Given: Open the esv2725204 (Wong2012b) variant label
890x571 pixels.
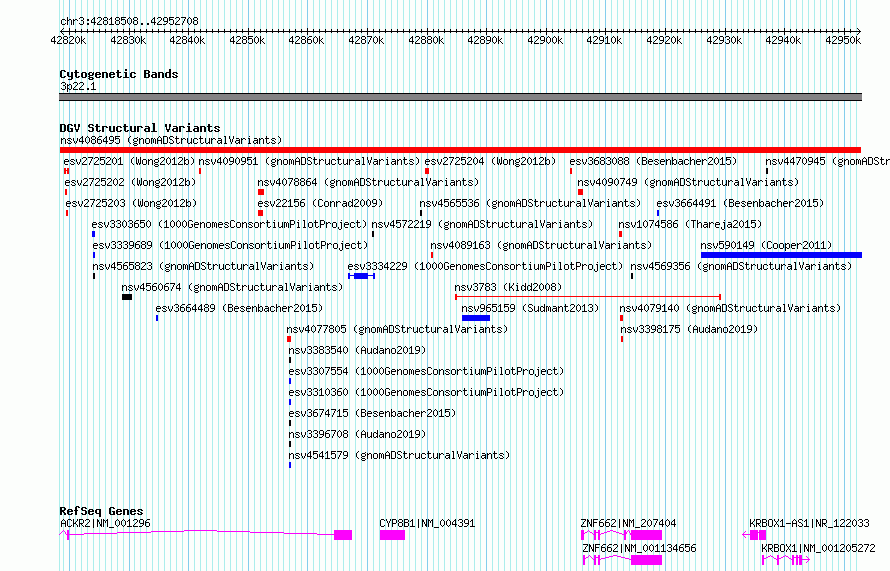Looking at the screenshot, I should 490,161.
